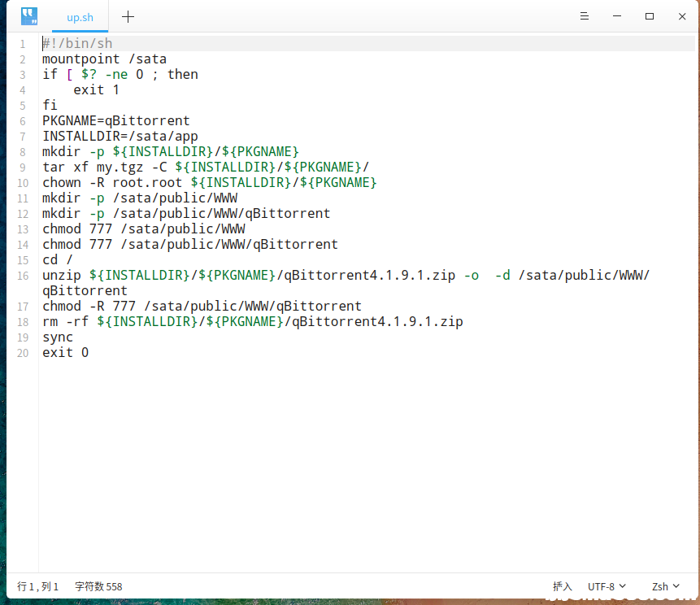Image resolution: width=700 pixels, height=605 pixels.
Task: Switch to the up.sh tab
Action: point(80,17)
